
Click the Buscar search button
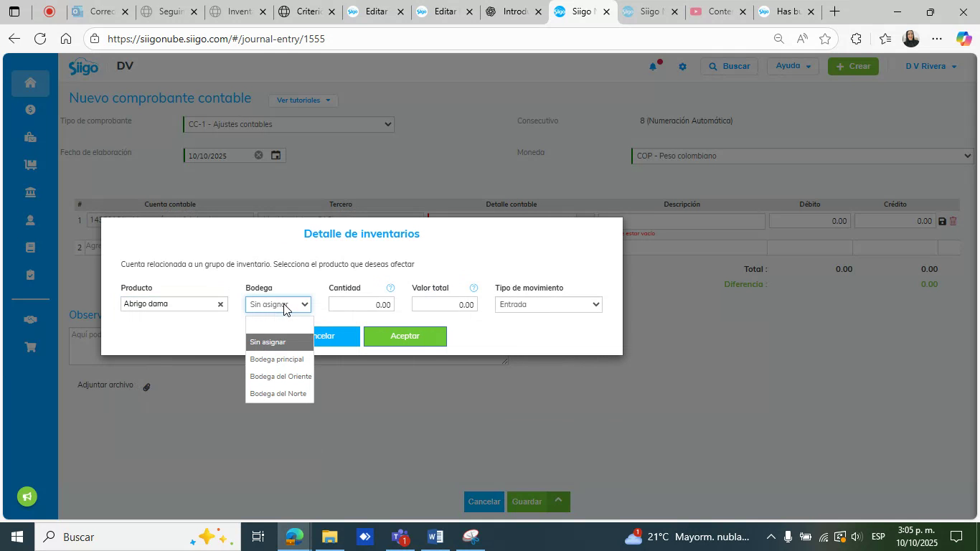pyautogui.click(x=730, y=66)
